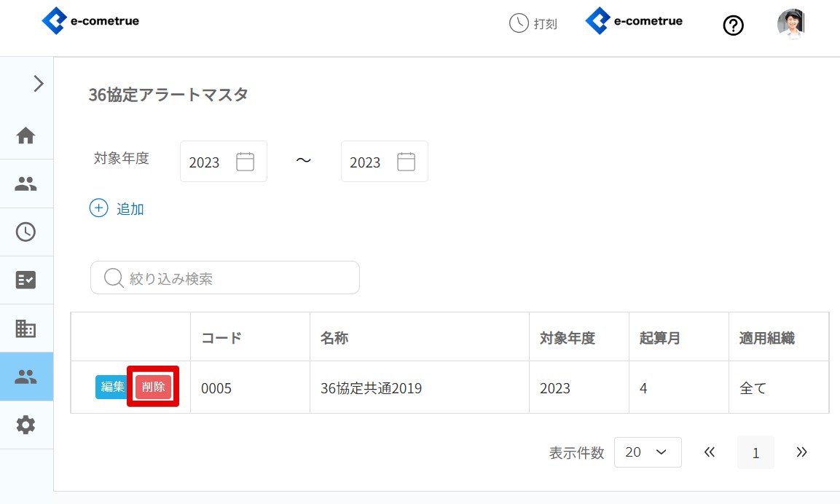This screenshot has width=840, height=504.
Task: Expand the 表示件数 dropdown showing 20
Action: click(x=648, y=452)
